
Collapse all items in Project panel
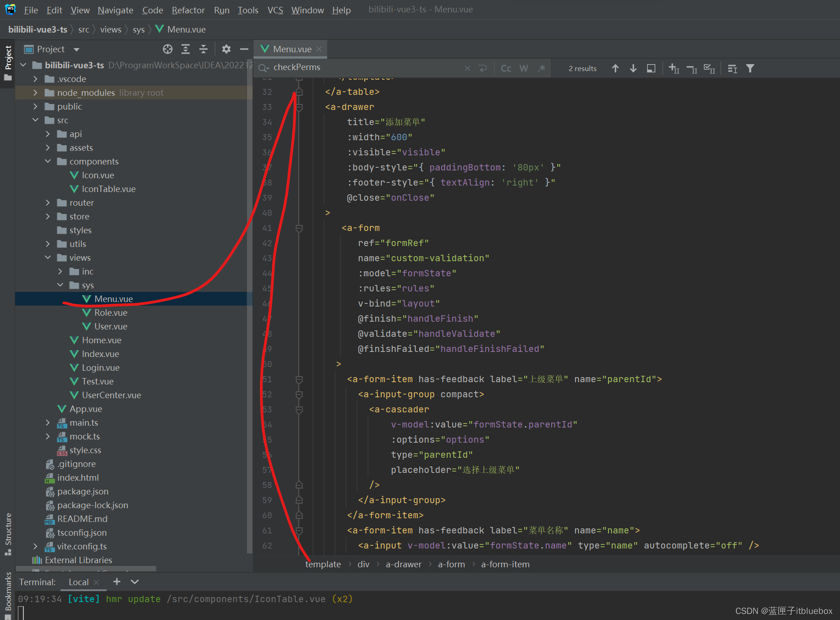click(x=203, y=49)
